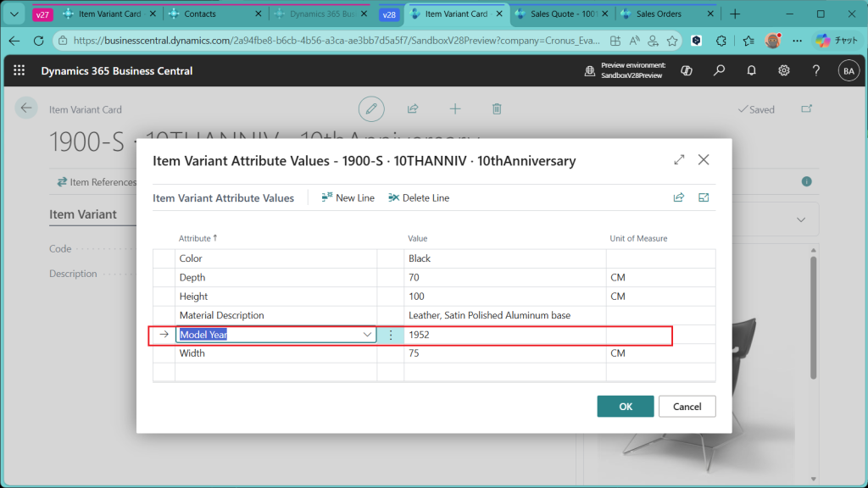Open the notifications bell
Screen dimensions: 868x488
click(x=751, y=71)
